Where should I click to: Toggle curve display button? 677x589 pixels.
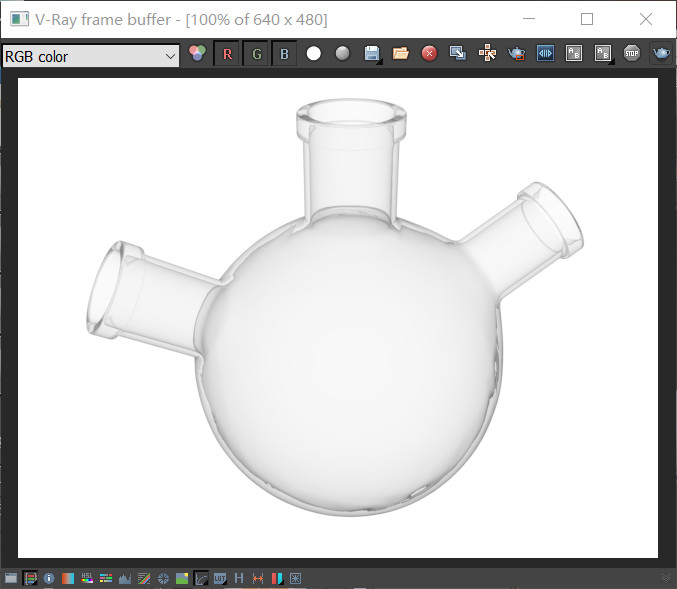click(x=201, y=578)
